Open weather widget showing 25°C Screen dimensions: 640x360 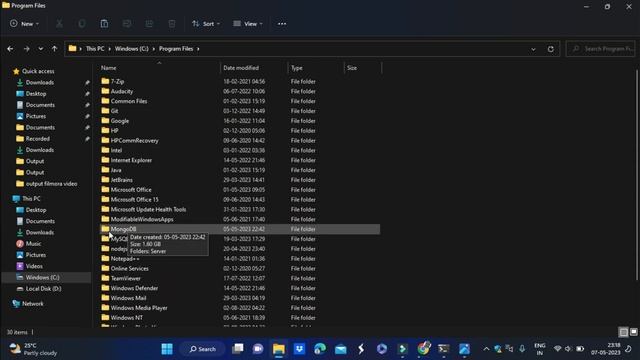click(33, 349)
